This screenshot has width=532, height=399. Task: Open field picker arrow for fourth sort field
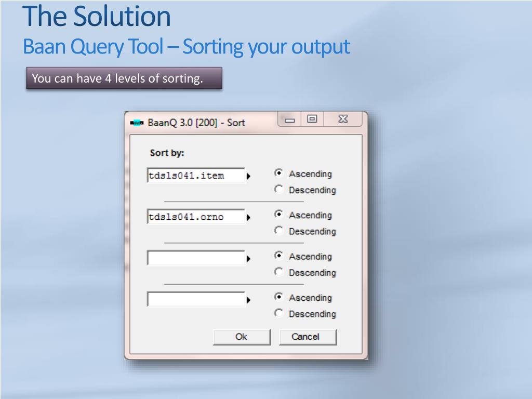click(x=248, y=300)
